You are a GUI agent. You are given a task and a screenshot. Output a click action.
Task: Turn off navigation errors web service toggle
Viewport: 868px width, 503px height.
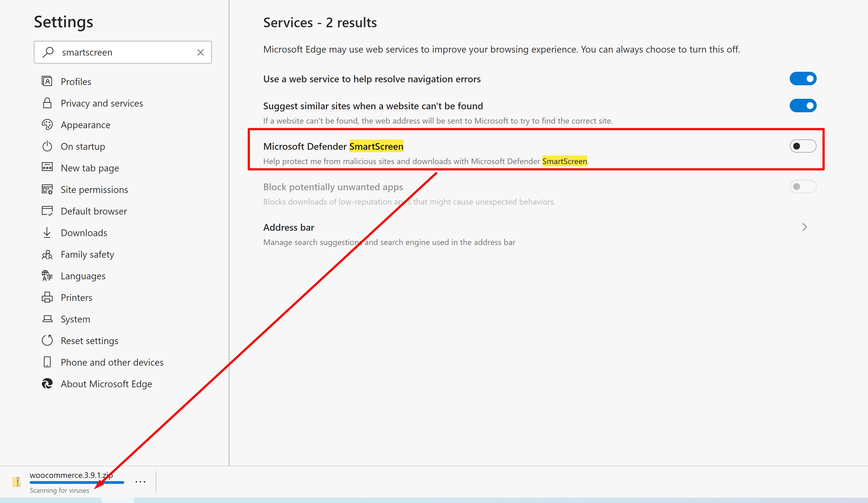(x=803, y=79)
